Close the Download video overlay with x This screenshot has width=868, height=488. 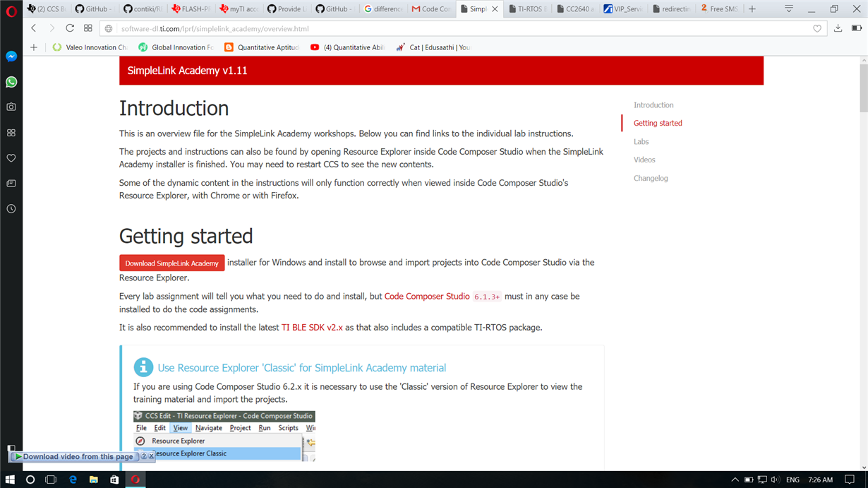click(151, 457)
